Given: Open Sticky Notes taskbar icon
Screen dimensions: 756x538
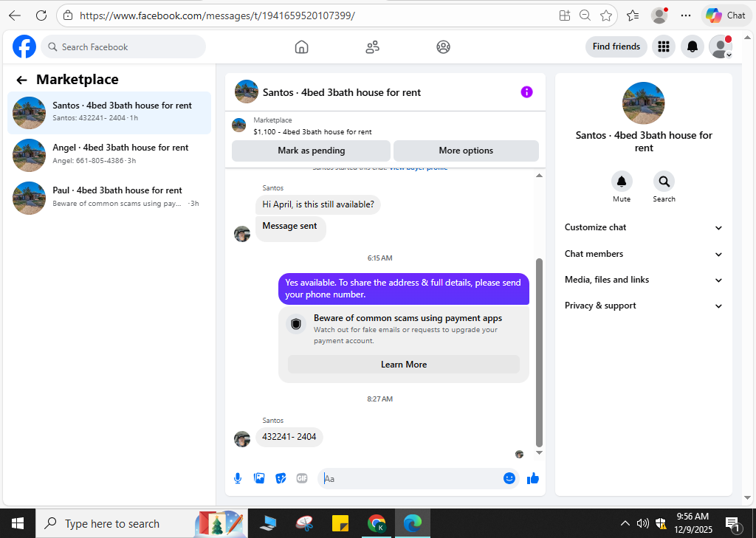Looking at the screenshot, I should tap(340, 523).
